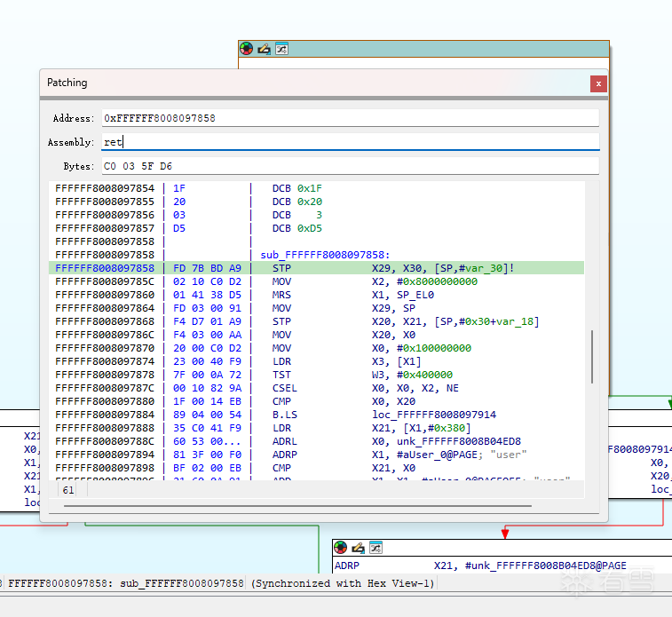Select the B.LS loc_FFFFFF8008097914 line
This screenshot has height=617, width=672.
pyautogui.click(x=318, y=415)
